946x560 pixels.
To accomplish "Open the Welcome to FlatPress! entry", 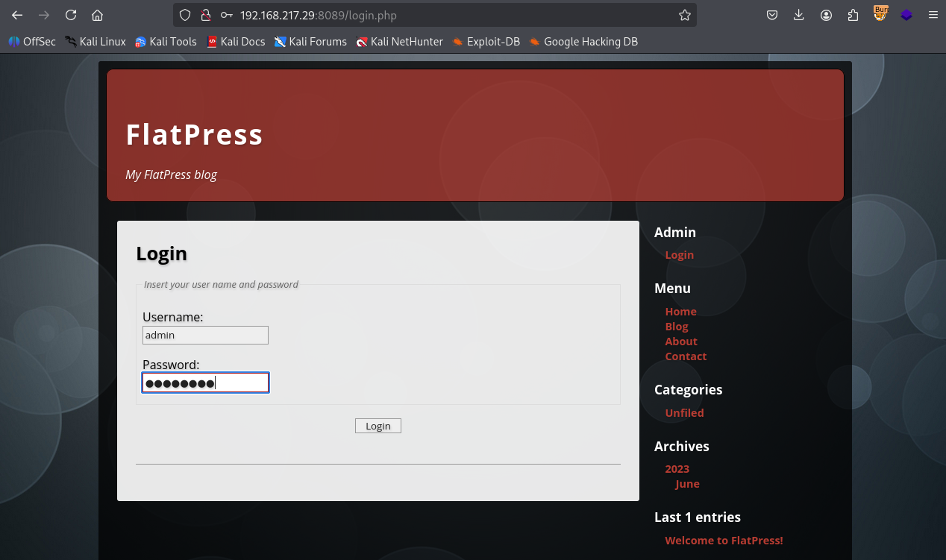I will tap(724, 541).
